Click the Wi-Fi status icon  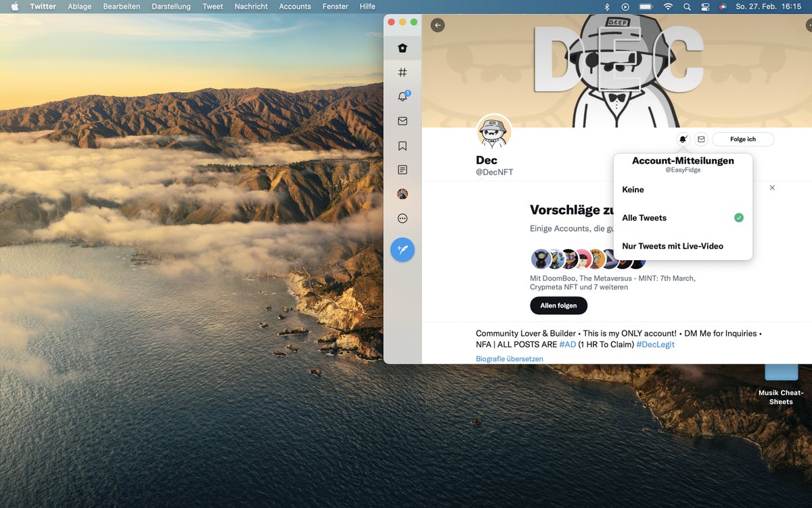(x=668, y=7)
